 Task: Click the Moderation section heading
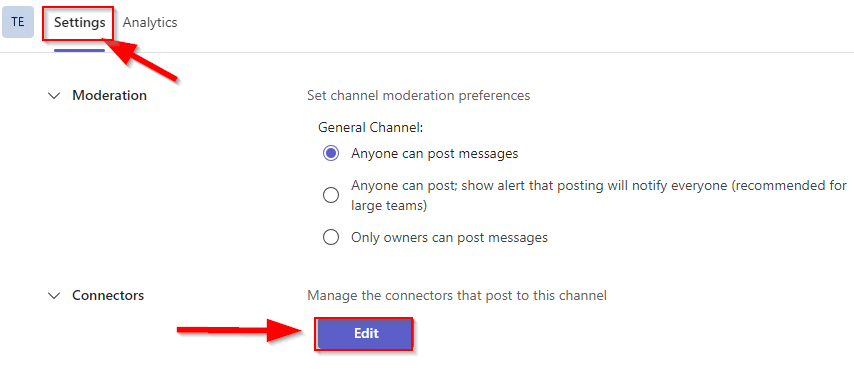109,95
